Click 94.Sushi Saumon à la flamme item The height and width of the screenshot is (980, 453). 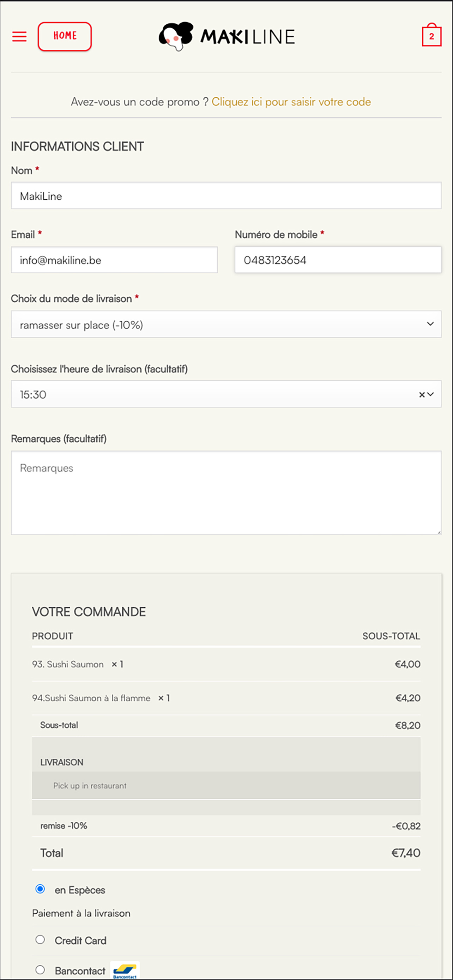coord(91,698)
